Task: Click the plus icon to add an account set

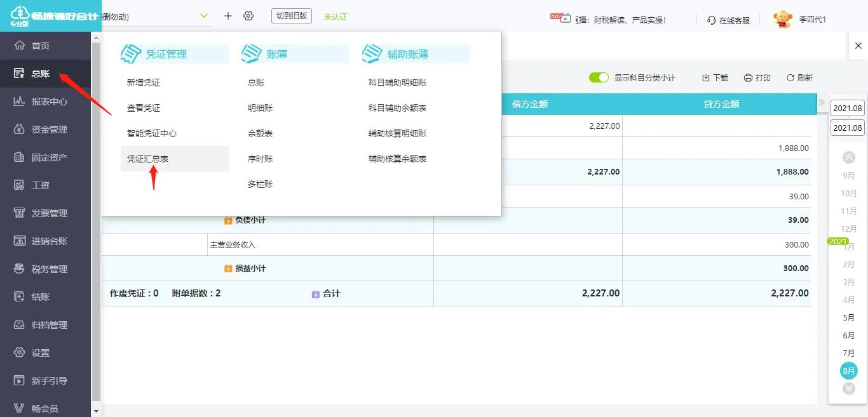Action: coord(228,16)
